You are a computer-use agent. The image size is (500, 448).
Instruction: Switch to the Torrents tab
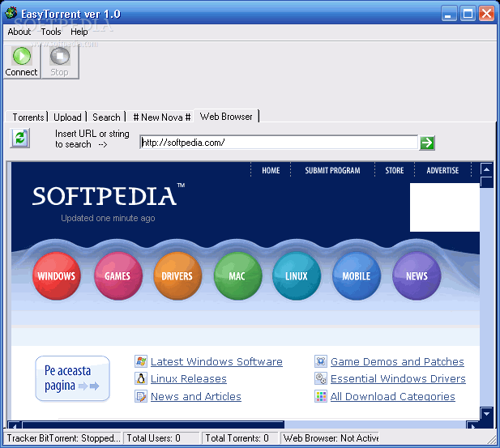pos(28,117)
